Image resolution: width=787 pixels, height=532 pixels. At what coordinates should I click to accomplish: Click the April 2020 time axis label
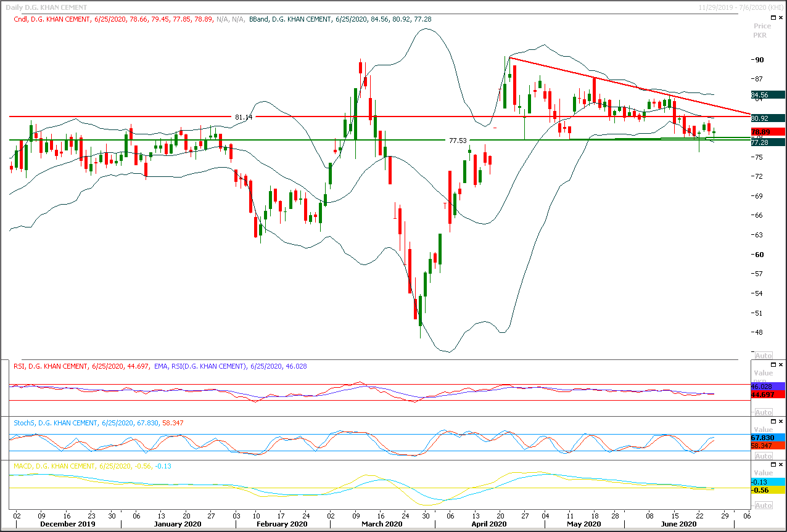(x=488, y=524)
